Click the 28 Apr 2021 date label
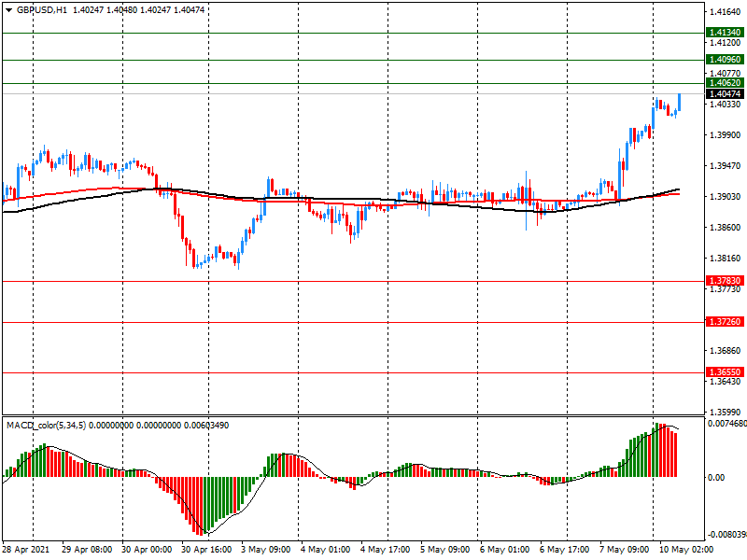747x560 pixels. pos(26,550)
